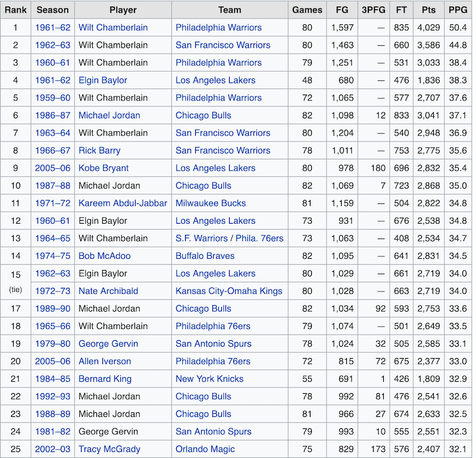Click the Michael Jordan link in rank 6 row
This screenshot has width=476, height=458.
coord(109,115)
